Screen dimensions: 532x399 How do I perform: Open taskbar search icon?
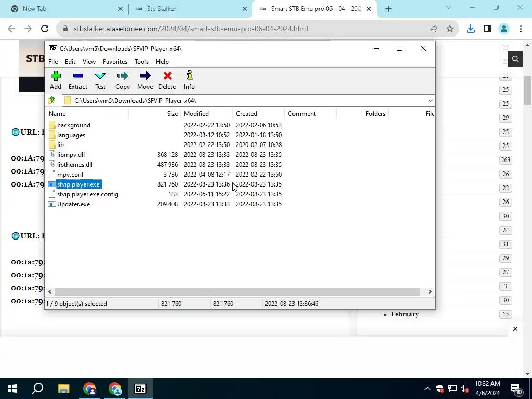coord(37,389)
